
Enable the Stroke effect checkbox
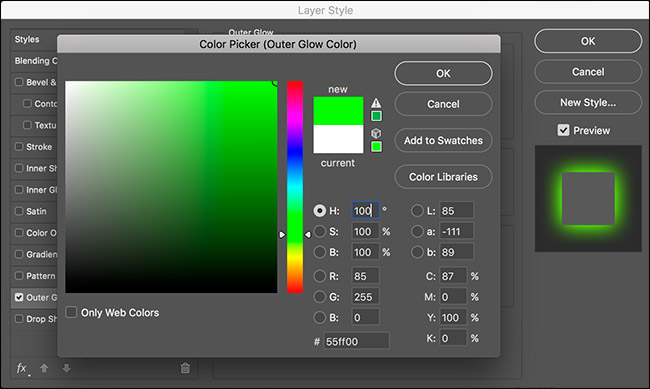(x=19, y=146)
